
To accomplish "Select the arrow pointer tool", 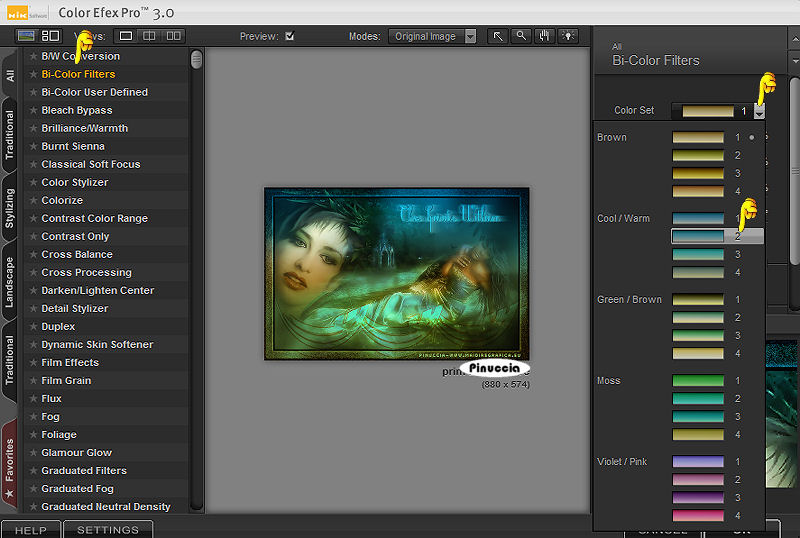I will tap(497, 36).
